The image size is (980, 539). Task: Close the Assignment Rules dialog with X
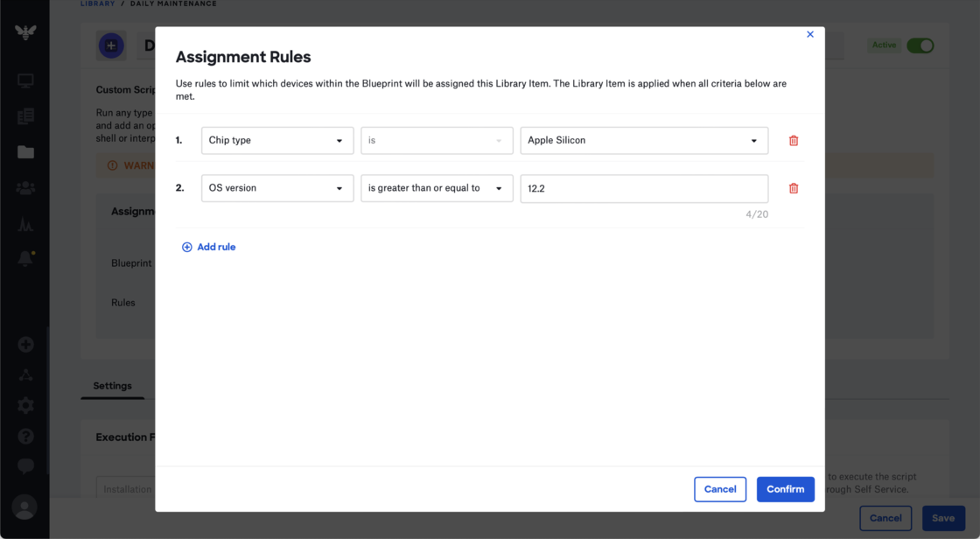coord(810,35)
